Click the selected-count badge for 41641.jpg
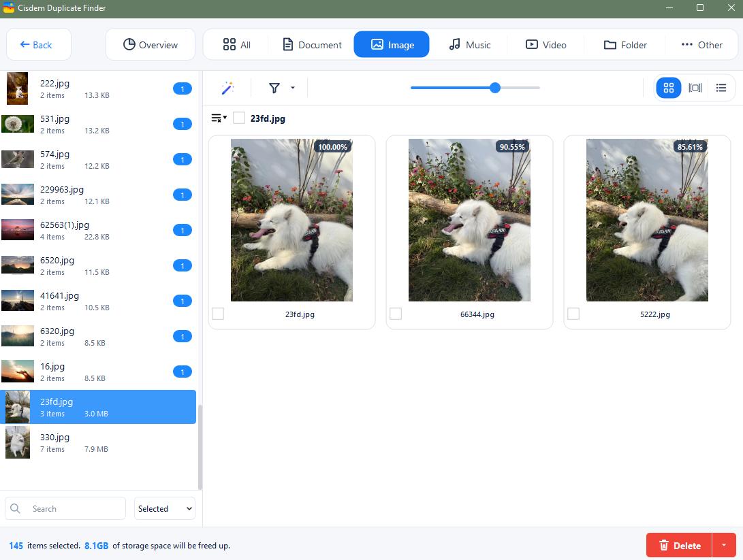This screenshot has height=560, width=743. click(x=183, y=301)
